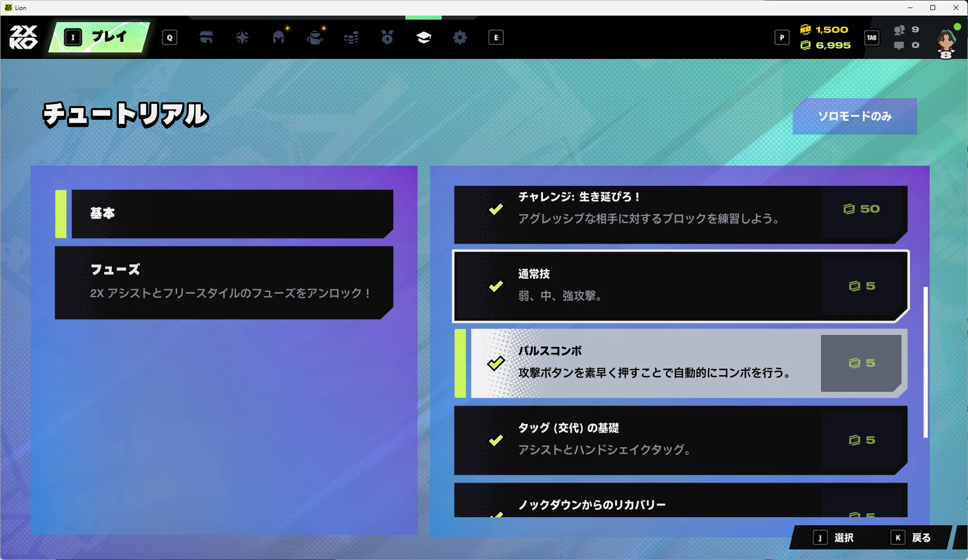Open the タッグ (交代) の基礎 lesson
The image size is (968, 560).
(681, 440)
